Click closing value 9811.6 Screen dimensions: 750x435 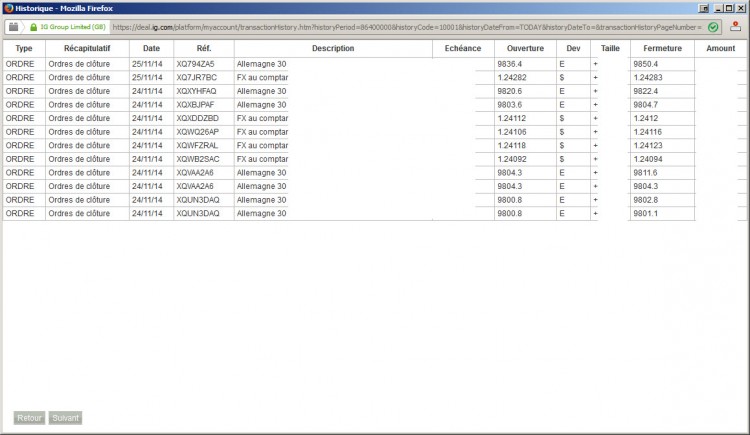coord(645,173)
